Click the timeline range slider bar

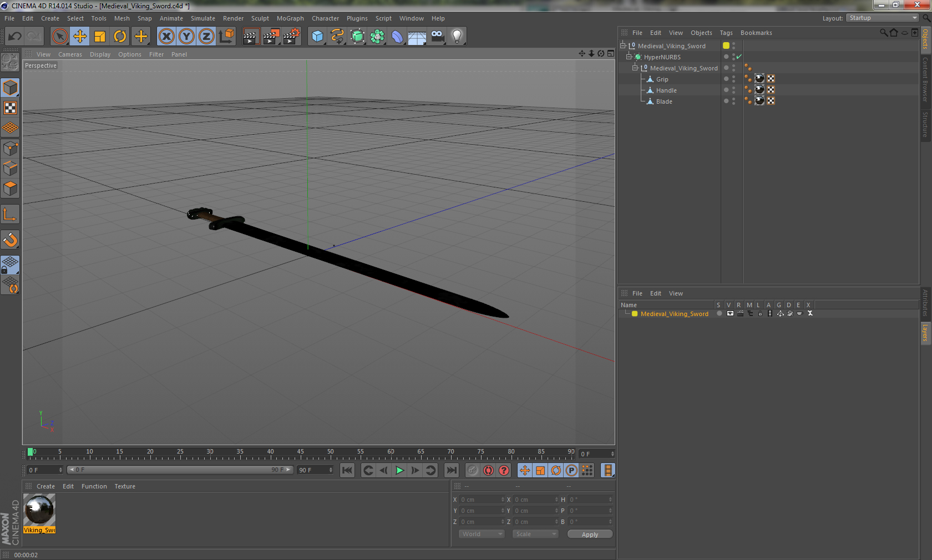click(180, 470)
